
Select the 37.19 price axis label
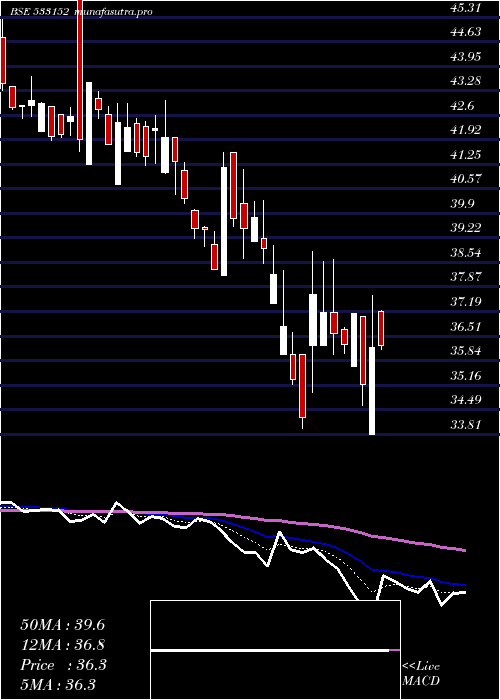click(466, 302)
